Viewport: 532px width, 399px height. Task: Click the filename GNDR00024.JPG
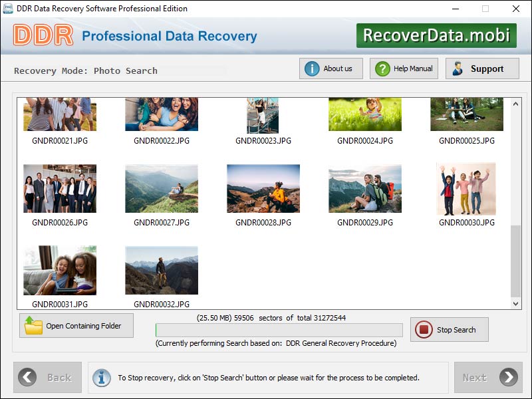pyautogui.click(x=365, y=141)
